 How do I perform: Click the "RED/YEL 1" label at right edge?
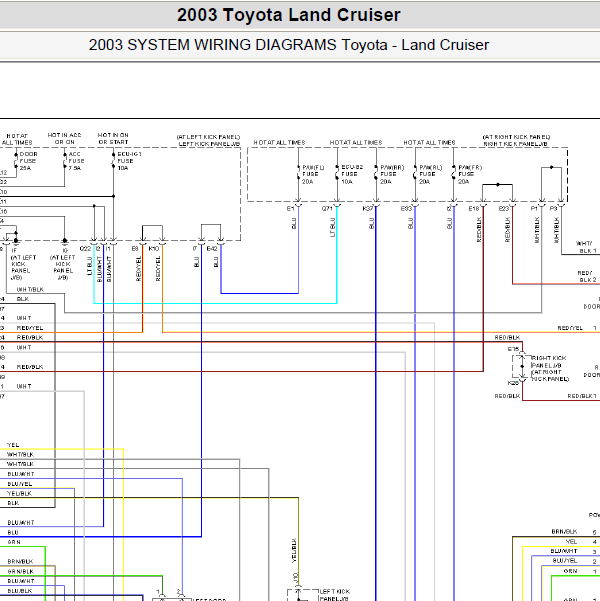577,328
